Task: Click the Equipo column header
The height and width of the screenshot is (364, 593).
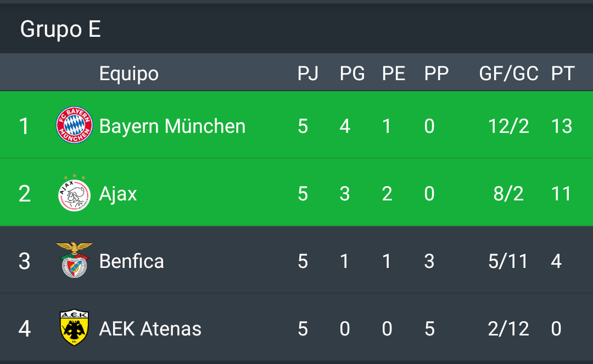Action: [128, 74]
